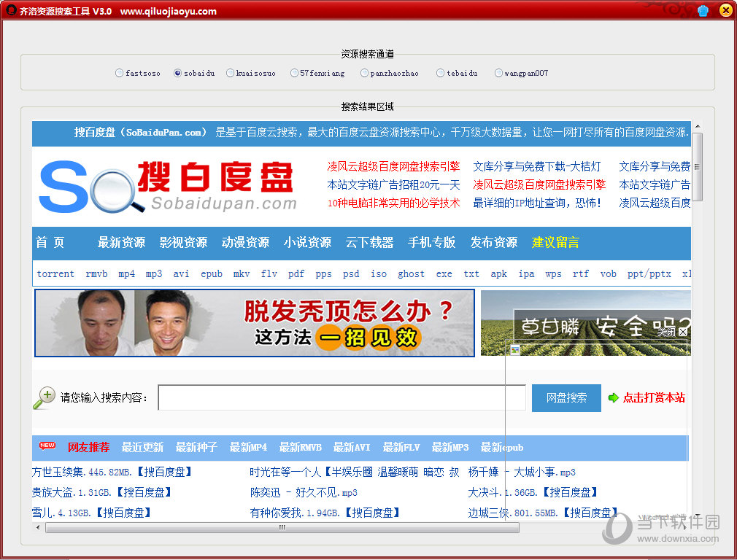Open the 影视资源 navigation tab
Viewport: 737px width, 560px height.
coord(183,242)
